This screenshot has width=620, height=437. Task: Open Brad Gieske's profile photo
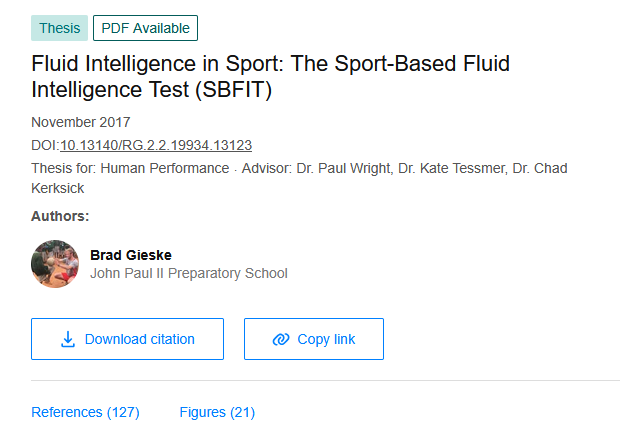(x=55, y=264)
